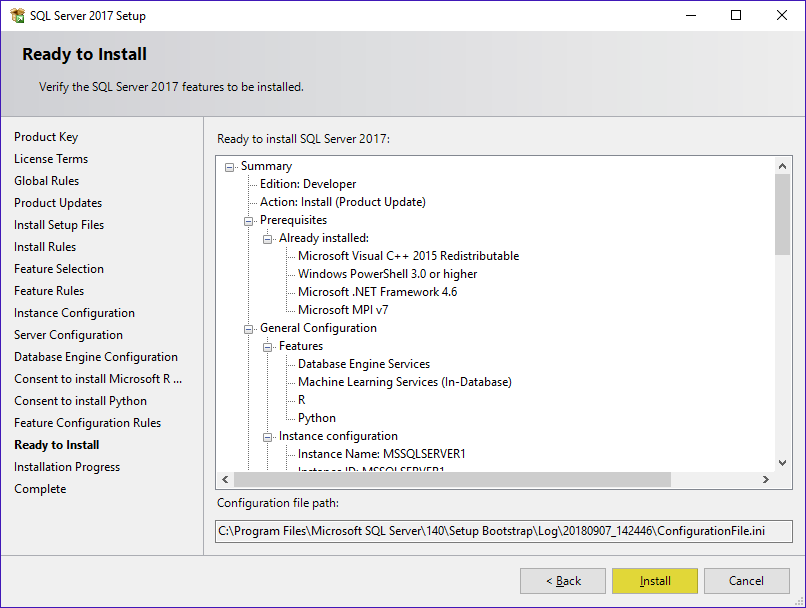The image size is (806, 608).
Task: Collapse the Summary tree node
Action: point(229,167)
